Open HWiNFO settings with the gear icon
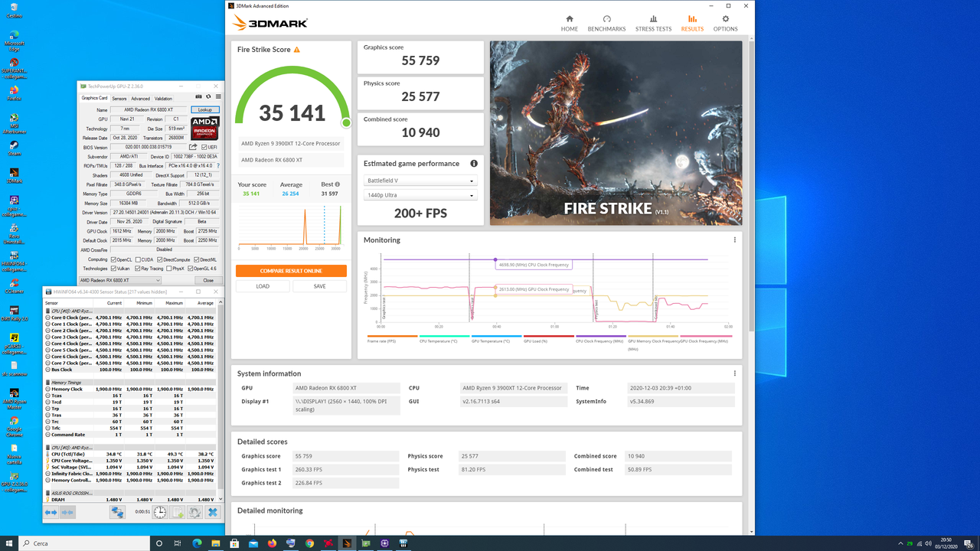Image resolution: width=980 pixels, height=551 pixels. 195,512
